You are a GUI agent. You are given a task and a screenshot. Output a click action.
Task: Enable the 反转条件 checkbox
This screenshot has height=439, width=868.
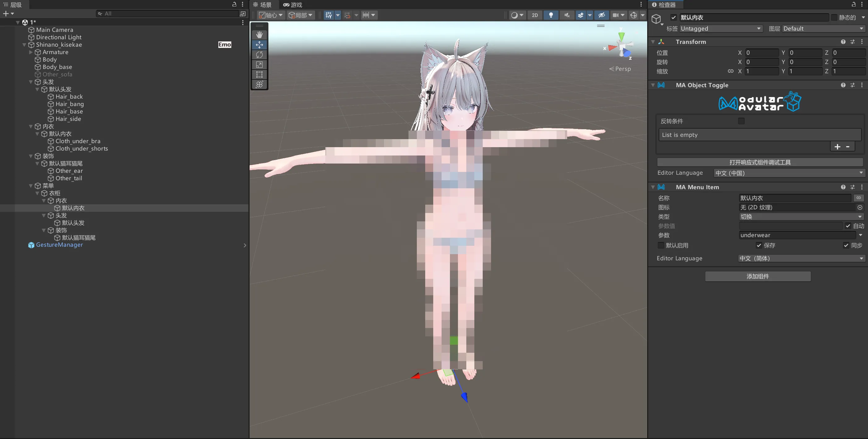point(741,121)
